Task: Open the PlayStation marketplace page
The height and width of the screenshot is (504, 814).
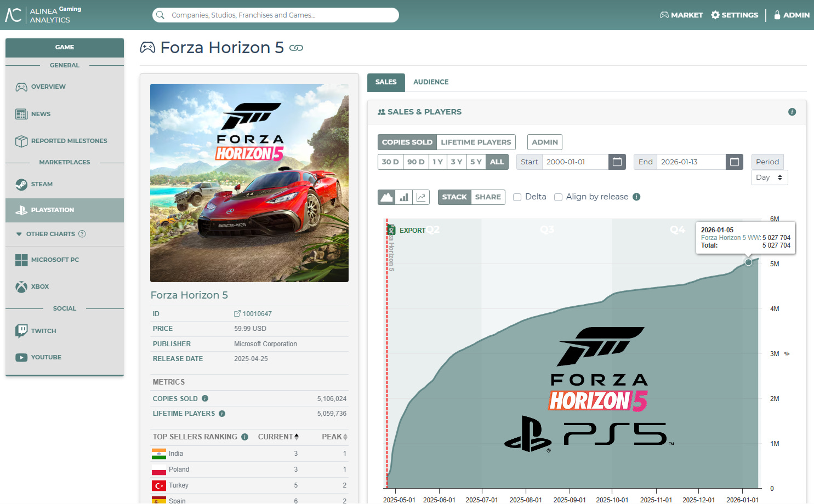Action: [x=65, y=210]
